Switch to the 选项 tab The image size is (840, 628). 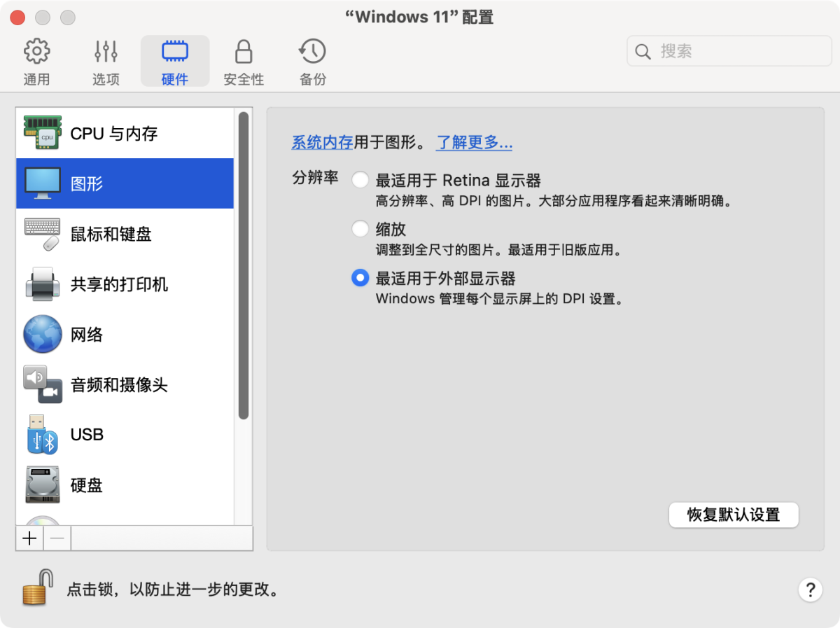[106, 62]
